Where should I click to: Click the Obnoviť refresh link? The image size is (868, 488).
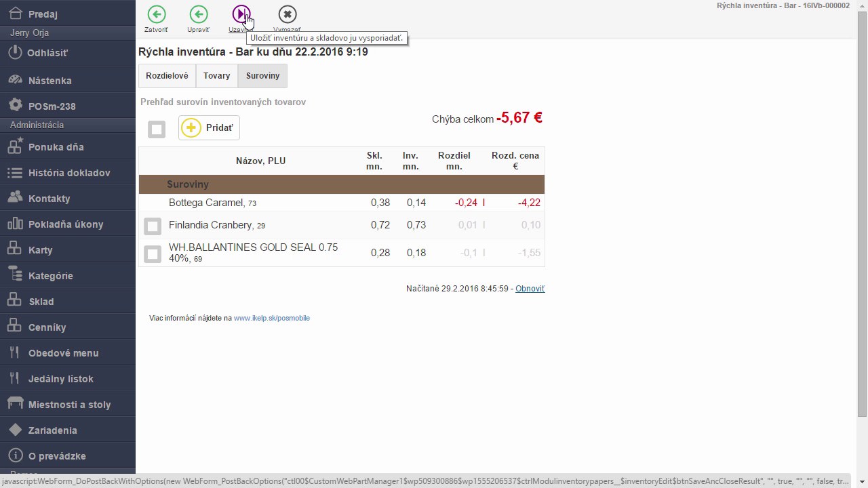[x=530, y=289]
